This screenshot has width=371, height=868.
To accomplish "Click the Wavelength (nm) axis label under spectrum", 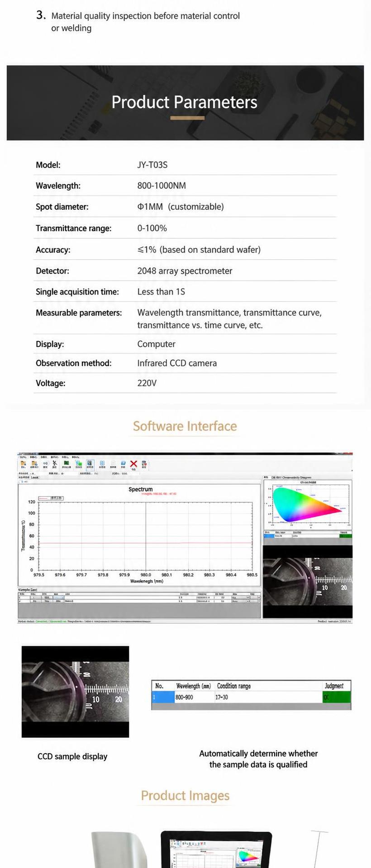I will coord(147,581).
